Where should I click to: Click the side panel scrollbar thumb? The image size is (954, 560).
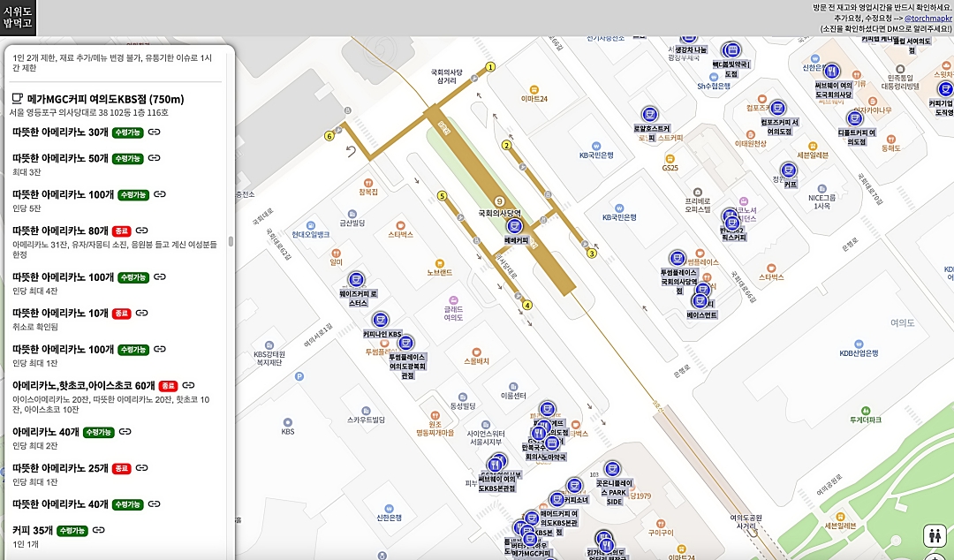click(231, 241)
